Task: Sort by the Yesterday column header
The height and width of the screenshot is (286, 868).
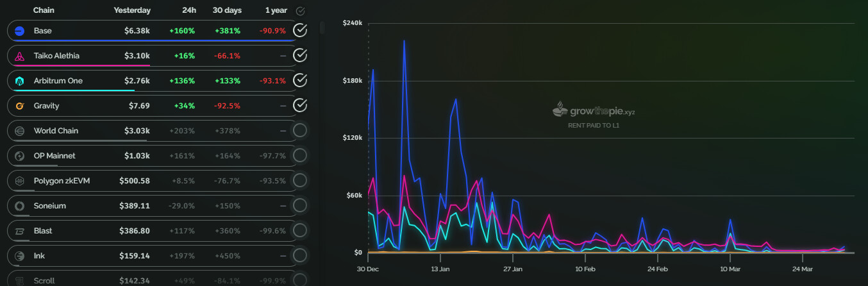Action: 132,10
